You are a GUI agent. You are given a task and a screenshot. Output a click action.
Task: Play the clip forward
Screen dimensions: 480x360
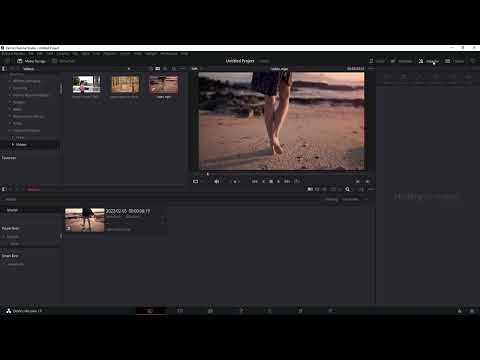pyautogui.click(x=279, y=181)
